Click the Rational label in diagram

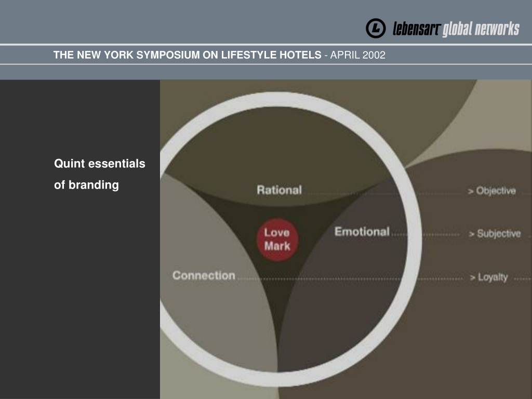(x=279, y=190)
